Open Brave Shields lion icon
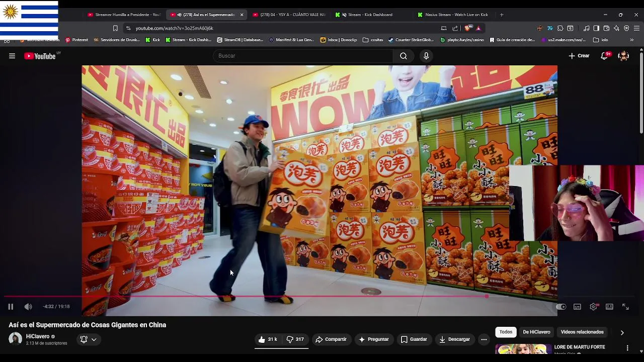The height and width of the screenshot is (362, 644). pos(468,28)
